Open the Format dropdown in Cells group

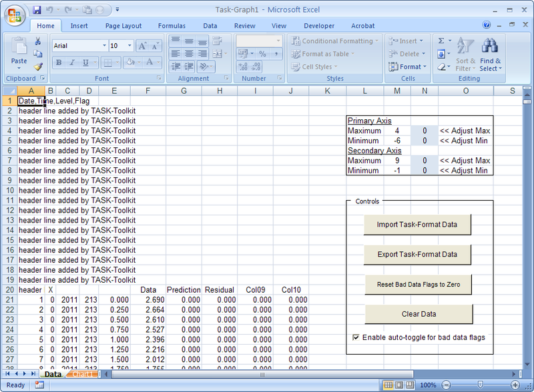tap(410, 67)
